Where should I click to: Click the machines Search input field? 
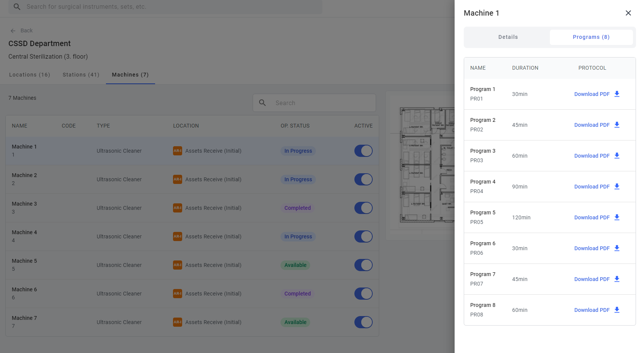(314, 103)
